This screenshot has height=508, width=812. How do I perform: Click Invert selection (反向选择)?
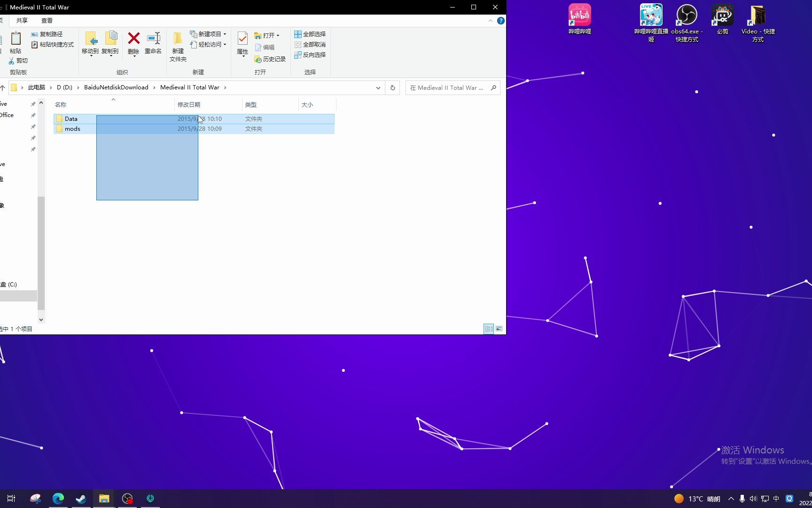[310, 55]
